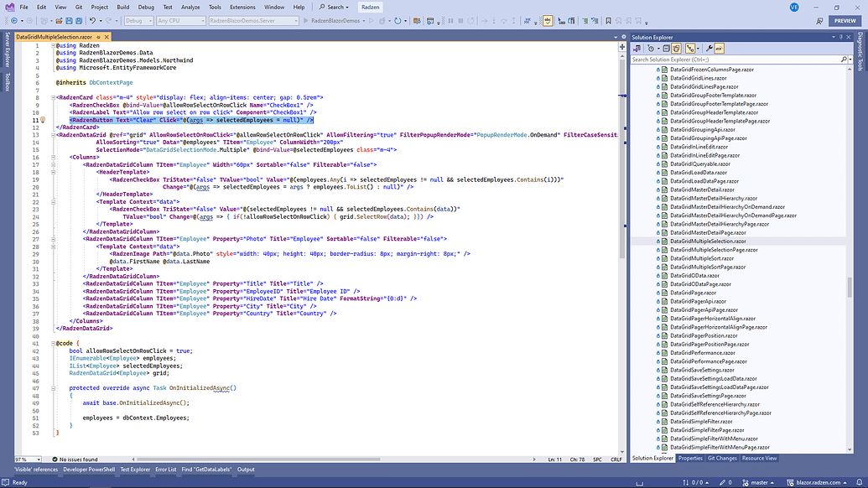The image size is (868, 488).
Task: Open the Git menu
Action: point(79,6)
